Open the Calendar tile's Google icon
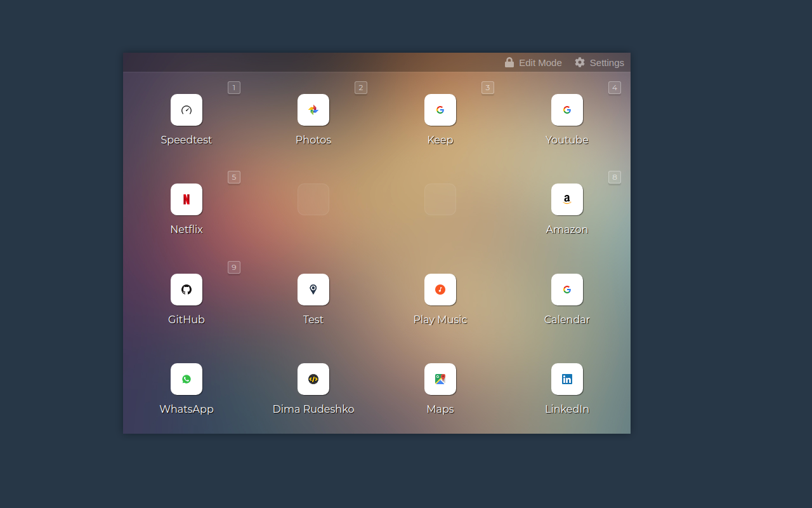The width and height of the screenshot is (812, 508). pos(567,290)
